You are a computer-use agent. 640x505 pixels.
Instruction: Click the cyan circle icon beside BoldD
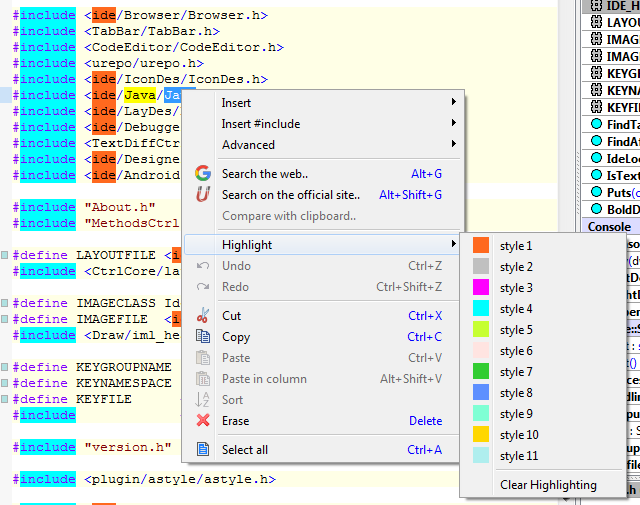595,209
